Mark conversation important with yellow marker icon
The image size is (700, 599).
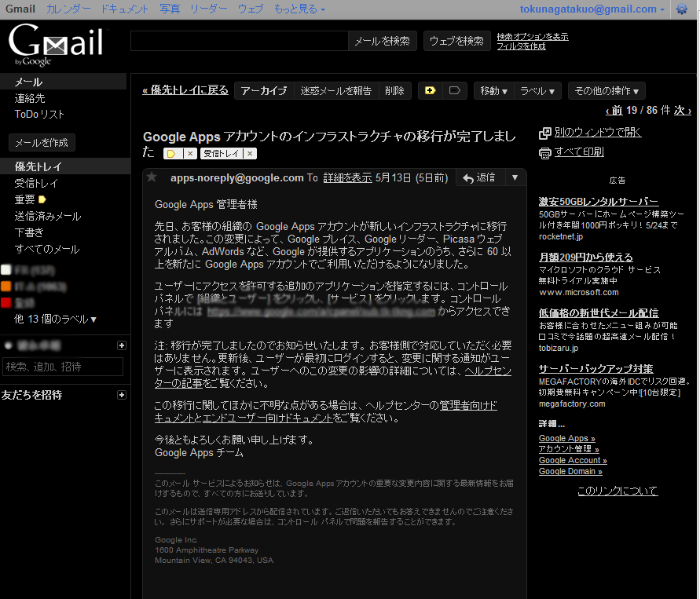(x=430, y=90)
